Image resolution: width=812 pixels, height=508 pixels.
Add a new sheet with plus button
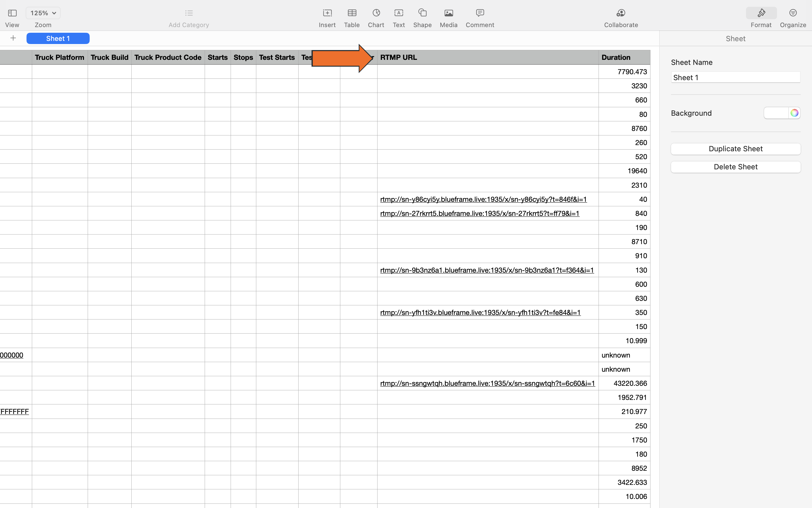[x=13, y=38]
